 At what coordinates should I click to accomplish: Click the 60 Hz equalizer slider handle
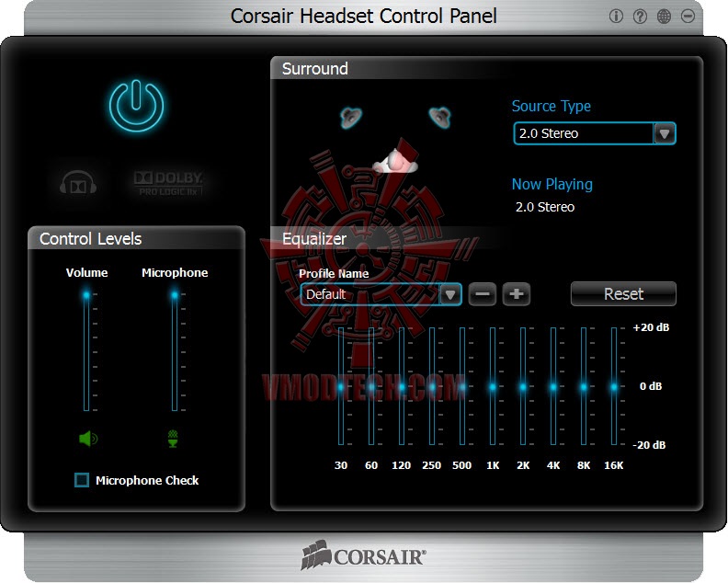371,386
